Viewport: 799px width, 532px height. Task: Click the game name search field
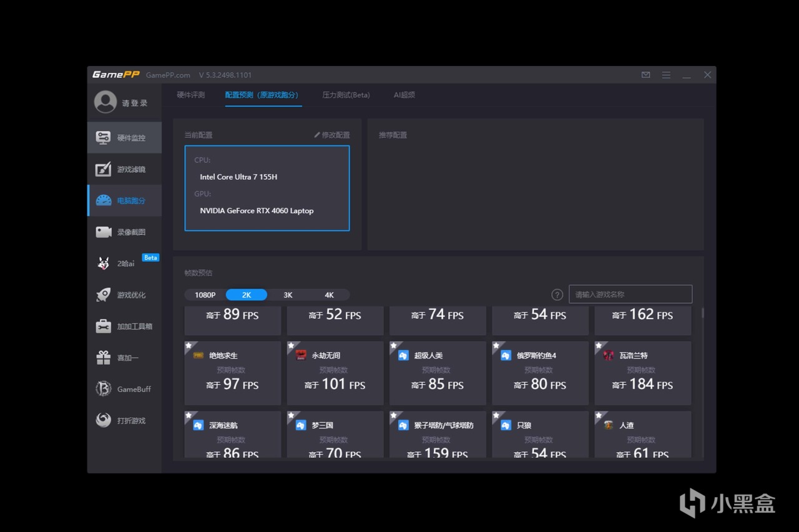(x=630, y=294)
